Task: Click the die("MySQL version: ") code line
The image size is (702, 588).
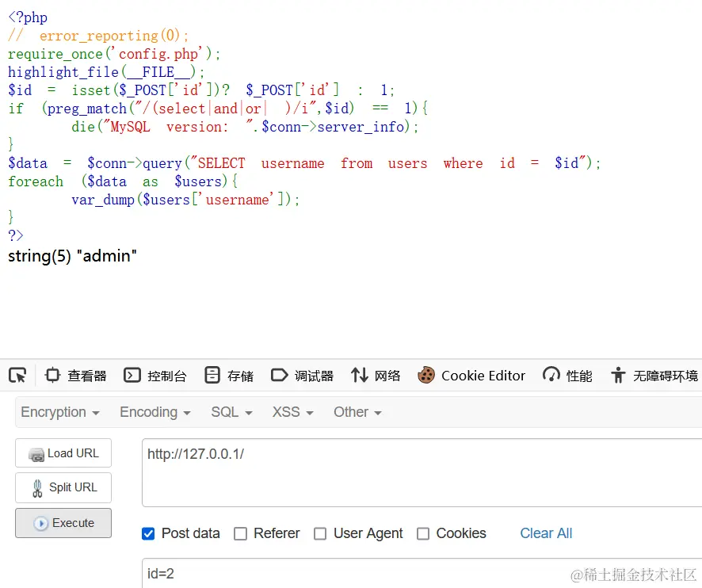Action: pyautogui.click(x=245, y=127)
